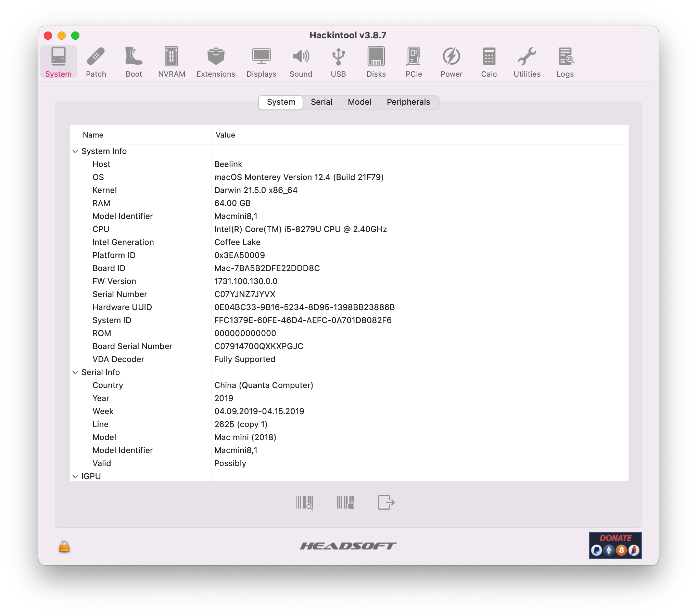The height and width of the screenshot is (616, 697).
Task: Click the Headsoft logo link
Action: [348, 546]
